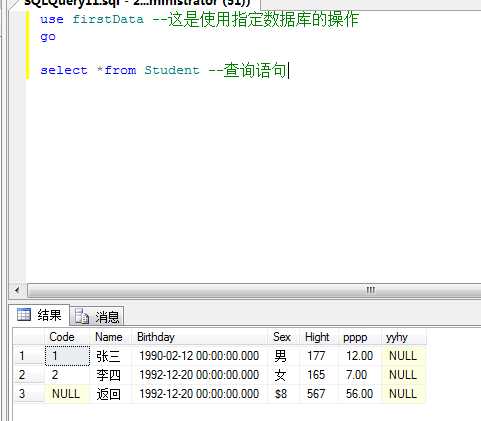Viewport: 481px width, 421px height.
Task: Click the 'from' keyword in the query
Action: click(x=120, y=70)
